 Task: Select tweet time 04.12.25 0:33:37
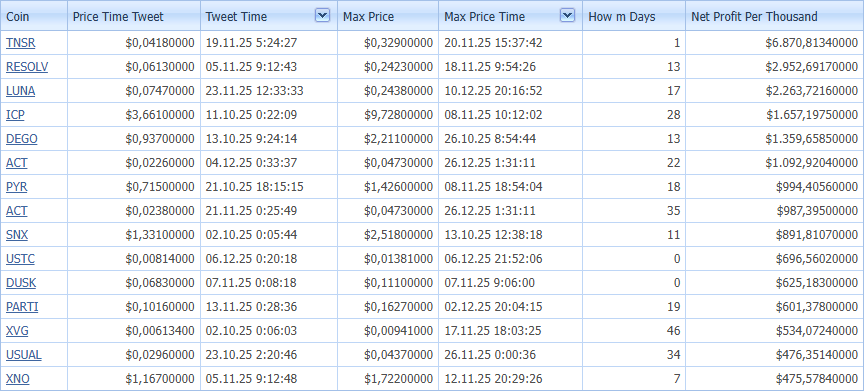pos(251,162)
